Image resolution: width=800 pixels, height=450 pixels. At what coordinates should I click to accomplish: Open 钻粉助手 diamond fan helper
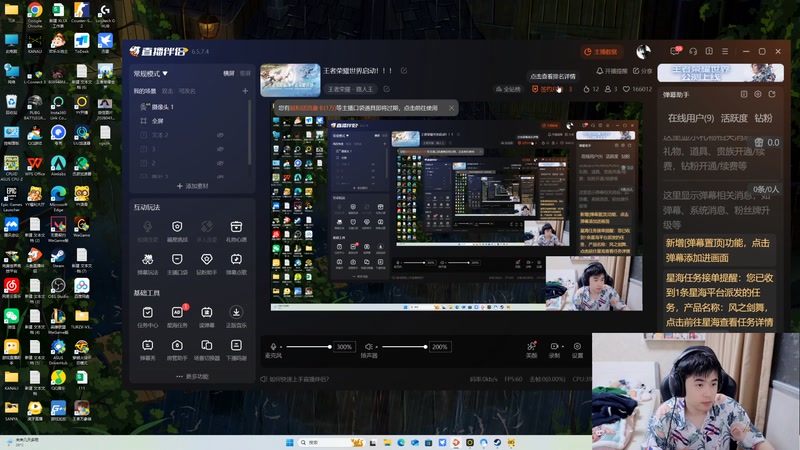pos(207,264)
